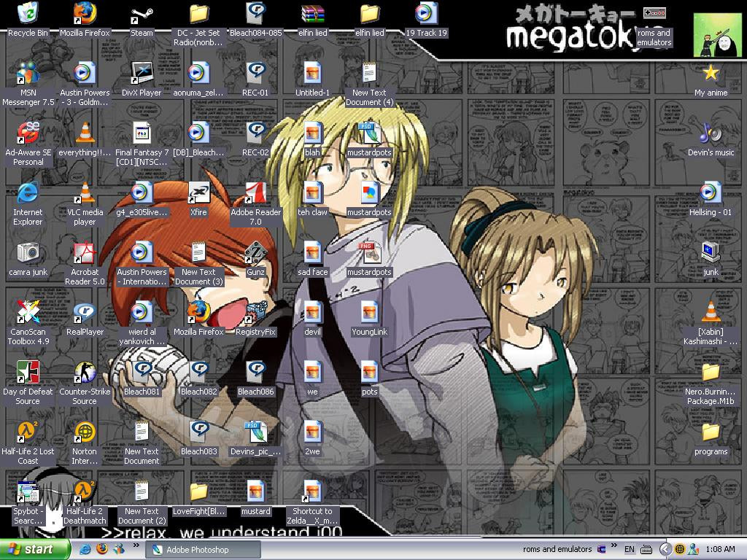The width and height of the screenshot is (747, 560).
Task: Click the MSN Messenger Quick Launch icon
Action: click(119, 549)
